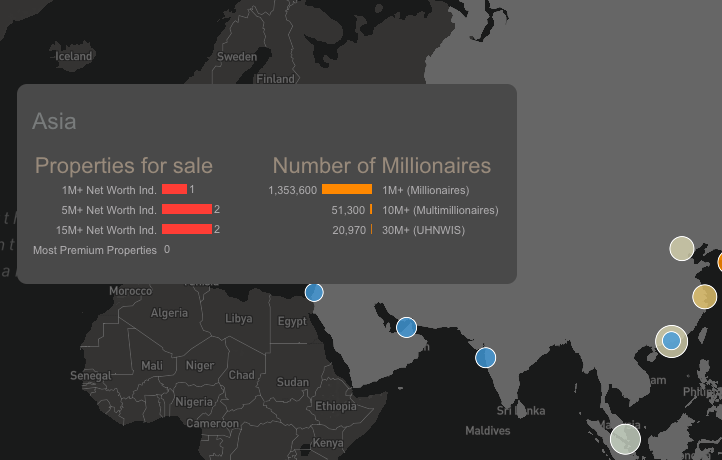This screenshot has height=460, width=722.
Task: Click the 30M+ (UHNWIS) label
Action: 423,230
